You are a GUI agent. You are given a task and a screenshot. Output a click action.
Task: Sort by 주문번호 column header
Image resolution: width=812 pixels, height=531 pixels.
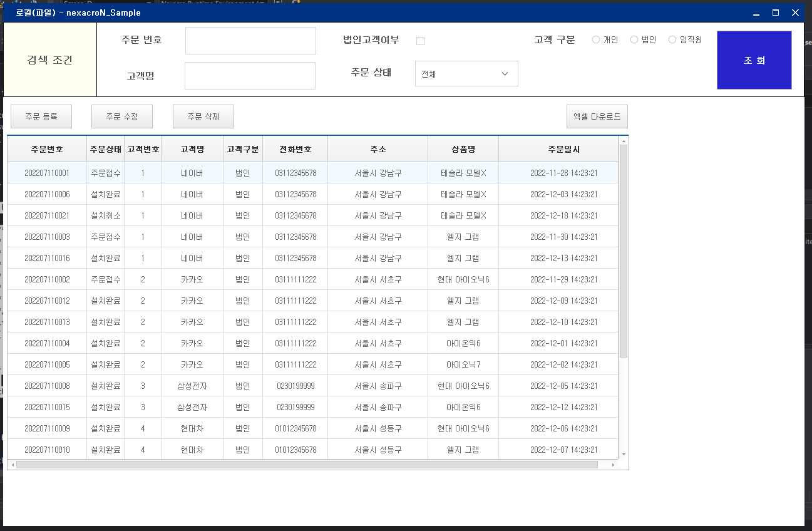(x=47, y=150)
